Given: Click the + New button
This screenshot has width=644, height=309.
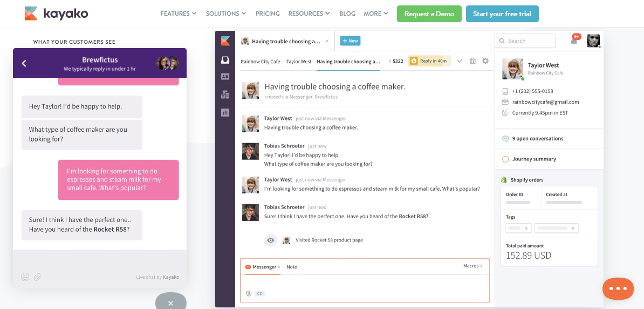Looking at the screenshot, I should click(350, 41).
